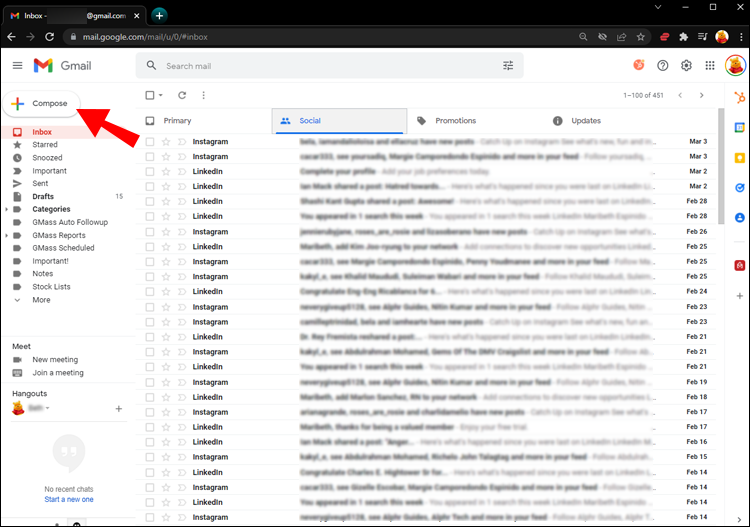The width and height of the screenshot is (750, 527).
Task: Open HubSpot side panel icon
Action: coord(739,98)
